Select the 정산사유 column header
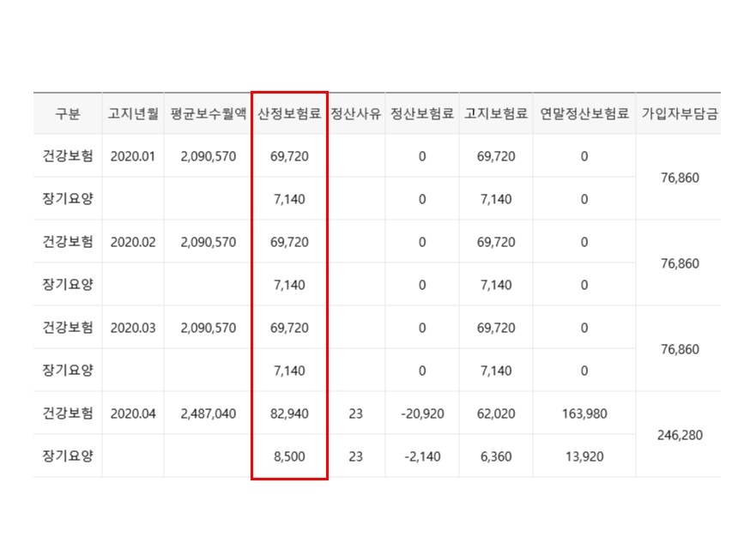Screen dimensions: 756x543 tap(356, 114)
